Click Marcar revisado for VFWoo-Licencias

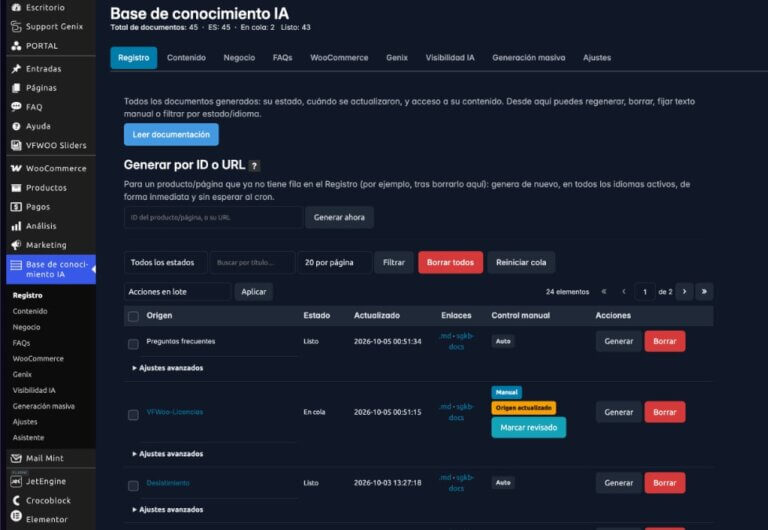(528, 428)
